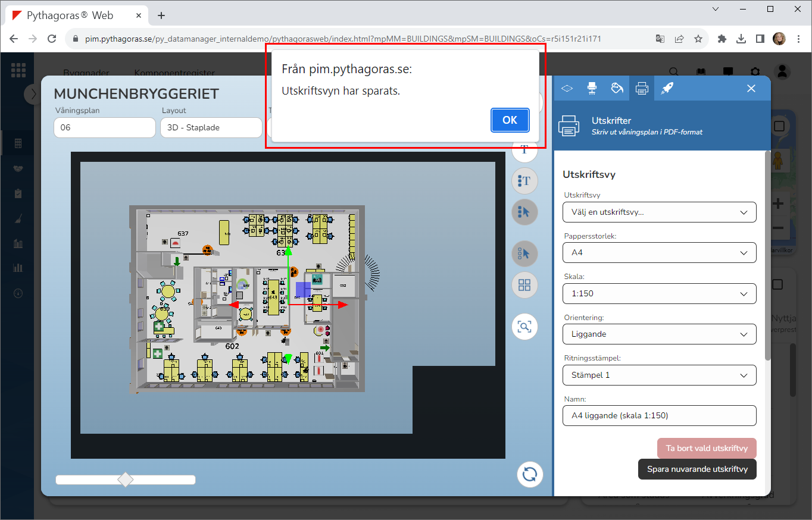Image resolution: width=812 pixels, height=520 pixels.
Task: Open the chair furniture tab
Action: pos(592,88)
